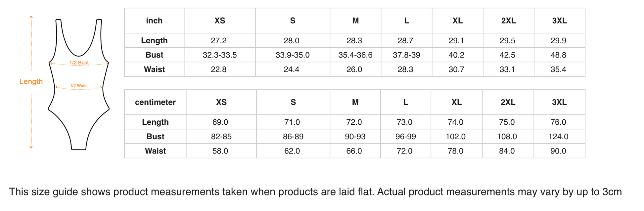This screenshot has height=211, width=644.
Task: Click the 3XL column header in inch table
Action: pos(559,21)
